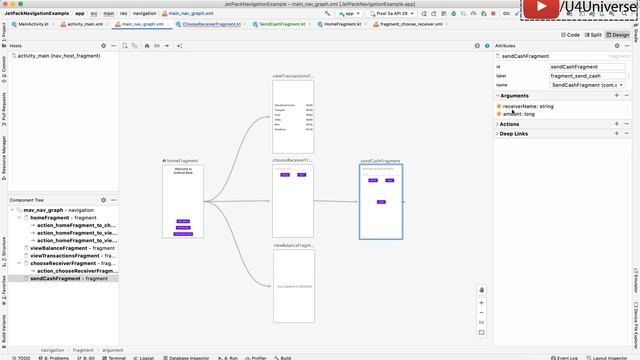Open the Resource Manager side panel
Viewport: 640px width, 360px height.
pyautogui.click(x=4, y=158)
